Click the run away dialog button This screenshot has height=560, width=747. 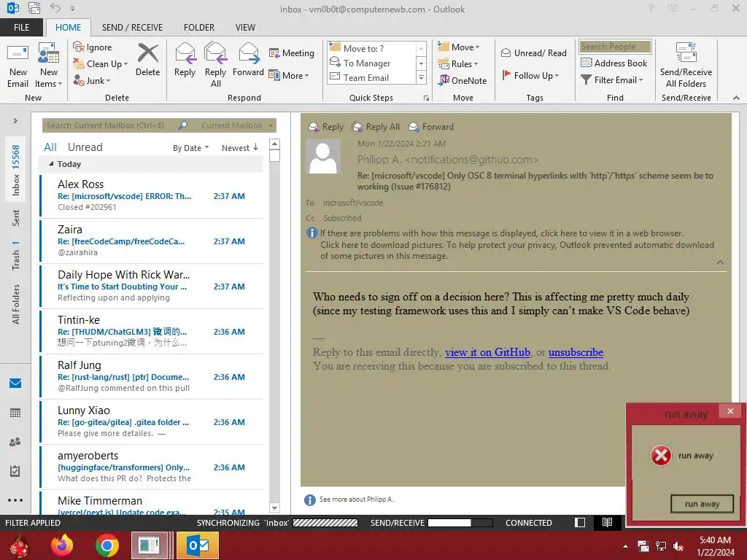[x=702, y=504]
